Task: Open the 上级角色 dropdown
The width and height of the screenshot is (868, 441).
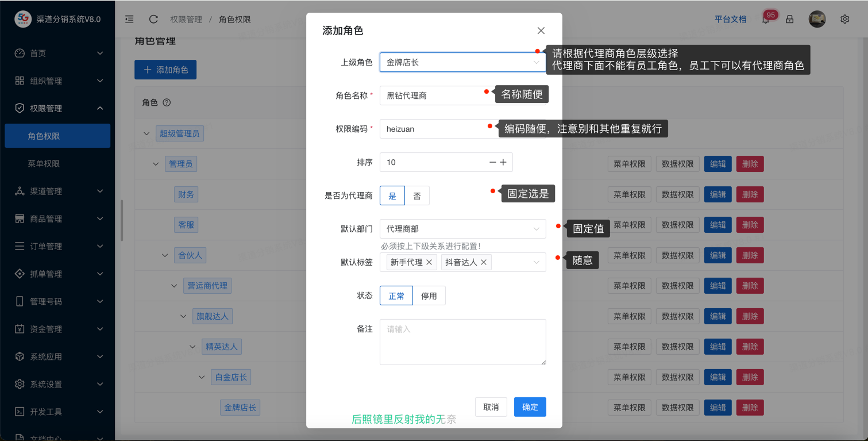Action: point(462,62)
